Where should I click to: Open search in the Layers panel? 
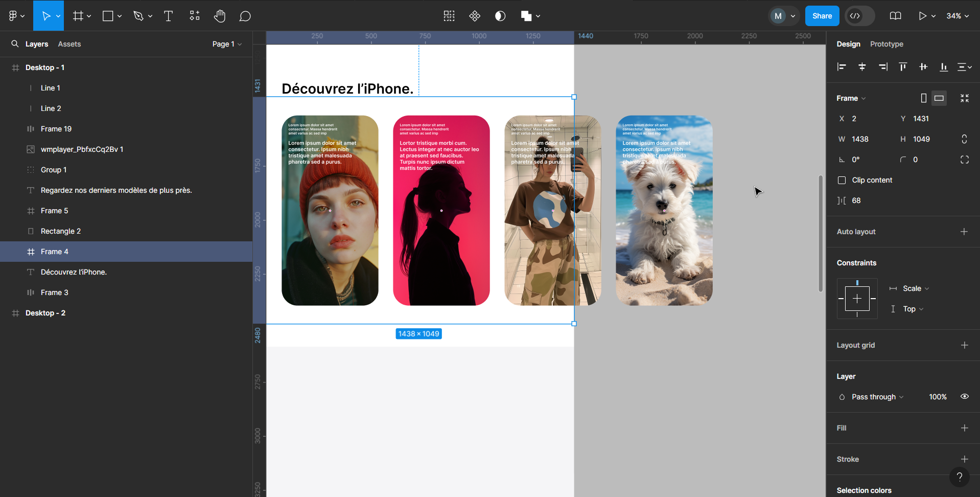15,44
